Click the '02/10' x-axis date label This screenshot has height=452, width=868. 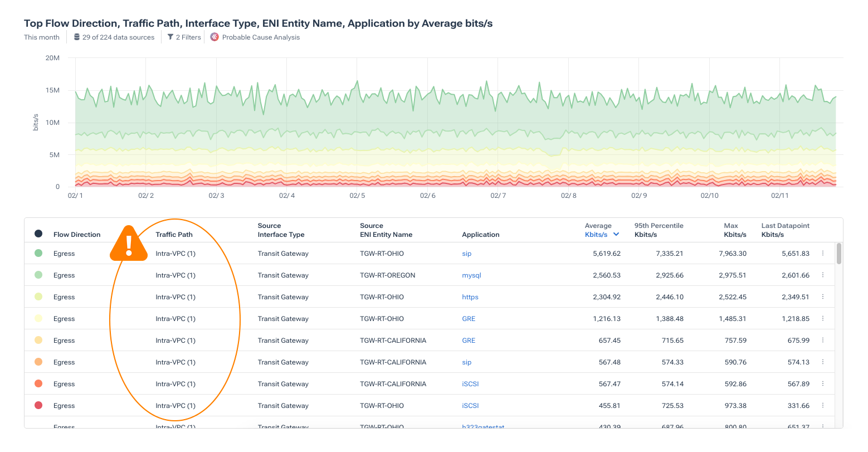[709, 196]
